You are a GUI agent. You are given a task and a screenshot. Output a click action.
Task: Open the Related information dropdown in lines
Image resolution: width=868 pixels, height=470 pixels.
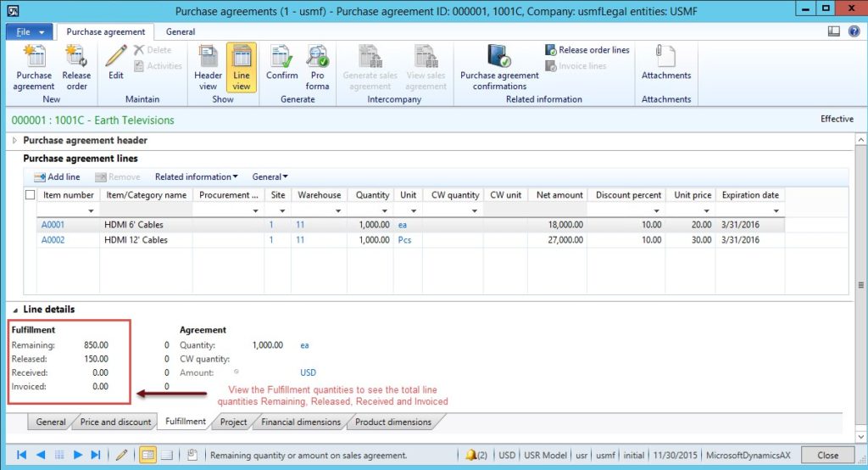(x=197, y=176)
